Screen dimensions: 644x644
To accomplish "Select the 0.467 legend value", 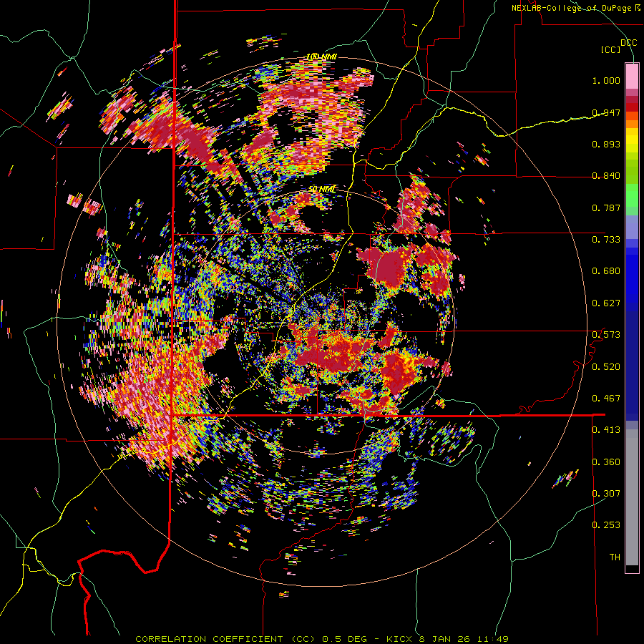I will pos(606,399).
